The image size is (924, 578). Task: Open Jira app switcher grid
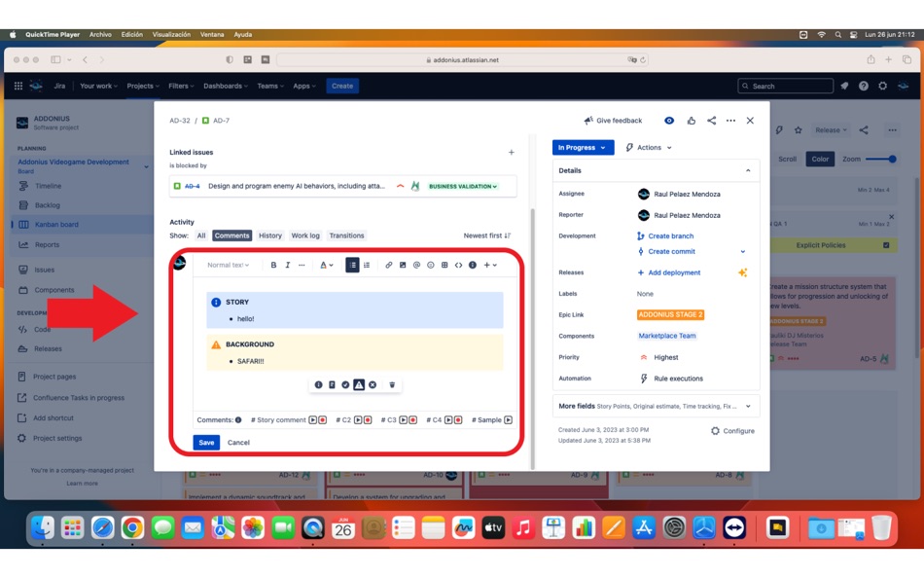click(x=18, y=86)
